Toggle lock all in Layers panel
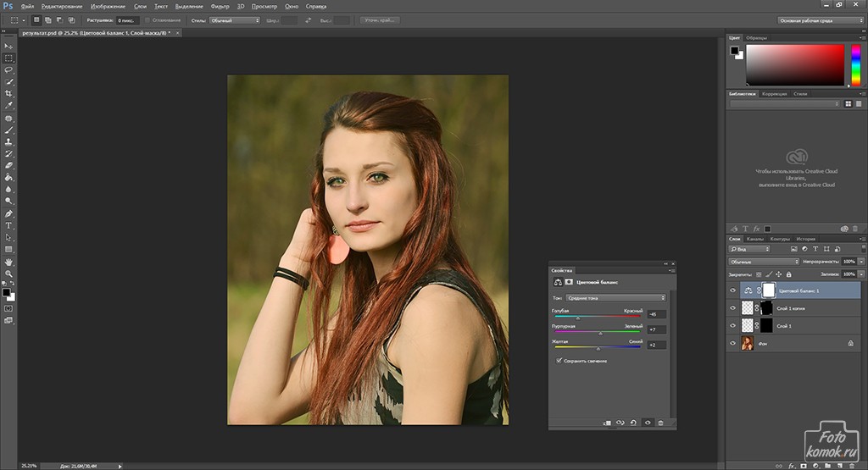Viewport: 868px width, 470px height. [x=789, y=274]
